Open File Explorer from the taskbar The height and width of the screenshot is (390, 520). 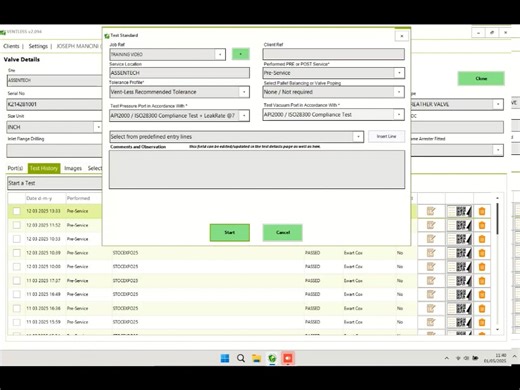point(256,358)
